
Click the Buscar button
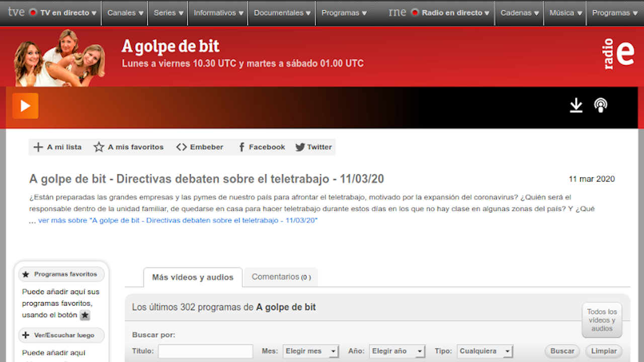[562, 351]
